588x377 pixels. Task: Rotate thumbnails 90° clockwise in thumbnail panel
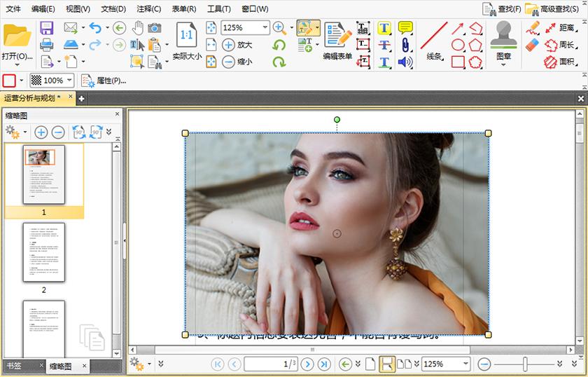(x=96, y=131)
